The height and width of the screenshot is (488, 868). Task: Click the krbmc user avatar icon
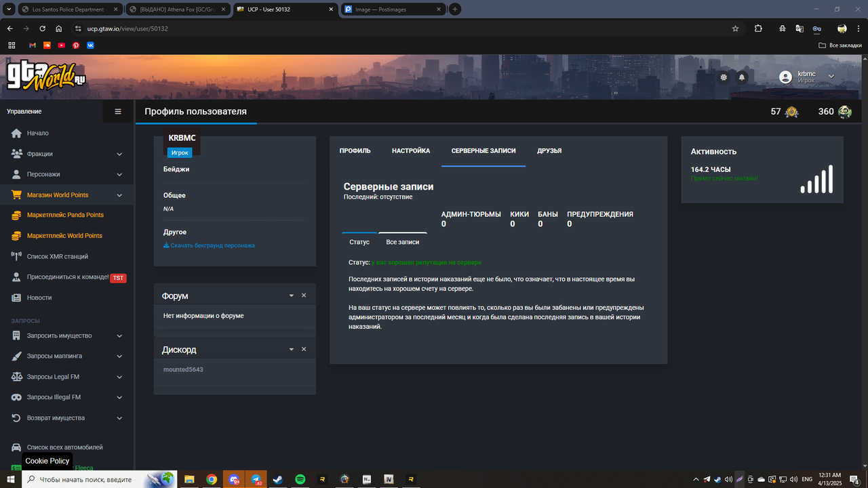(x=785, y=77)
